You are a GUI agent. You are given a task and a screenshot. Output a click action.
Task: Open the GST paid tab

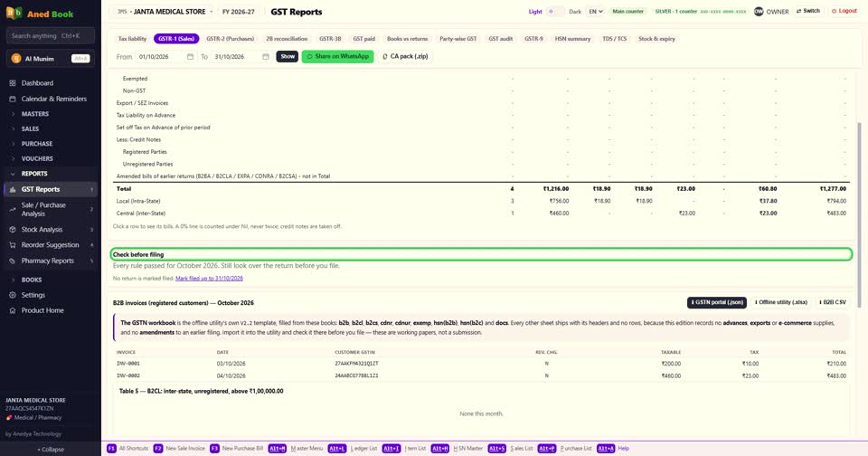[x=363, y=39]
